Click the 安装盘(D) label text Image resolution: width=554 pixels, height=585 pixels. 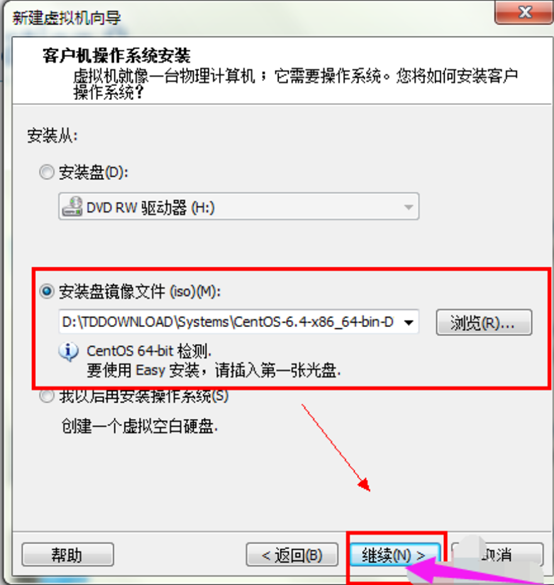[94, 173]
